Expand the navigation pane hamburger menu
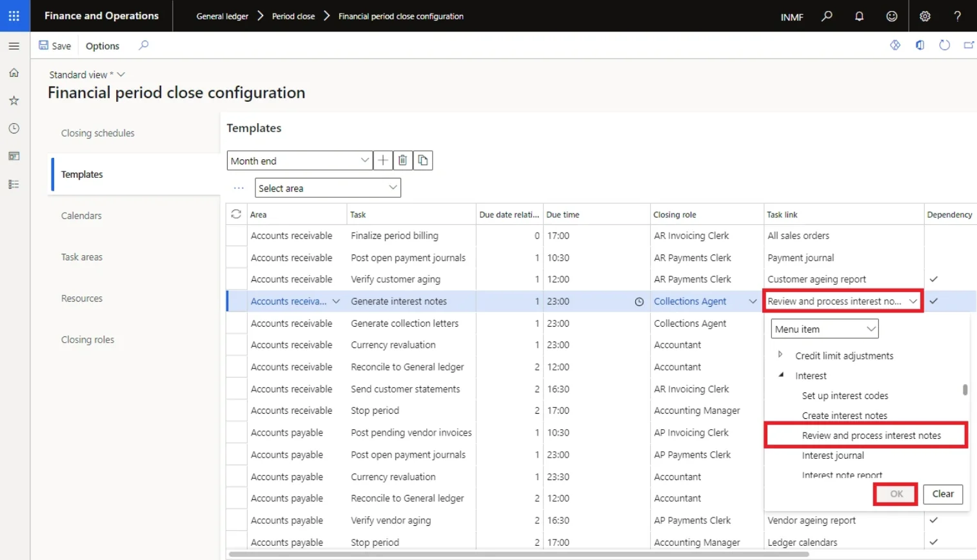 (x=14, y=46)
